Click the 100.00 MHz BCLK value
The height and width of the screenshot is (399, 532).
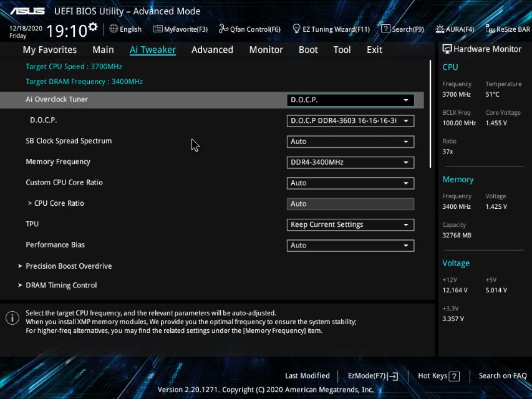(459, 123)
